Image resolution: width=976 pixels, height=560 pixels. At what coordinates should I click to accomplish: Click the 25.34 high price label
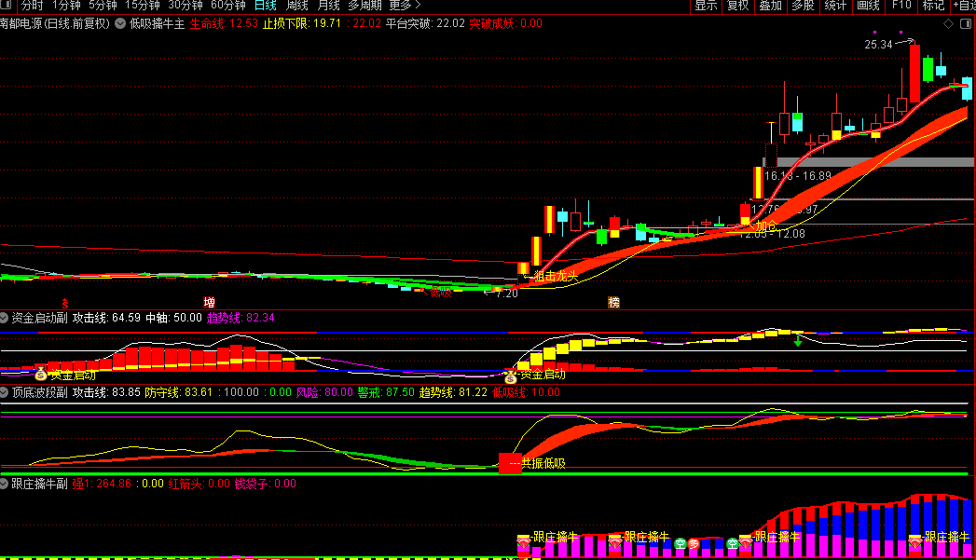click(x=878, y=44)
